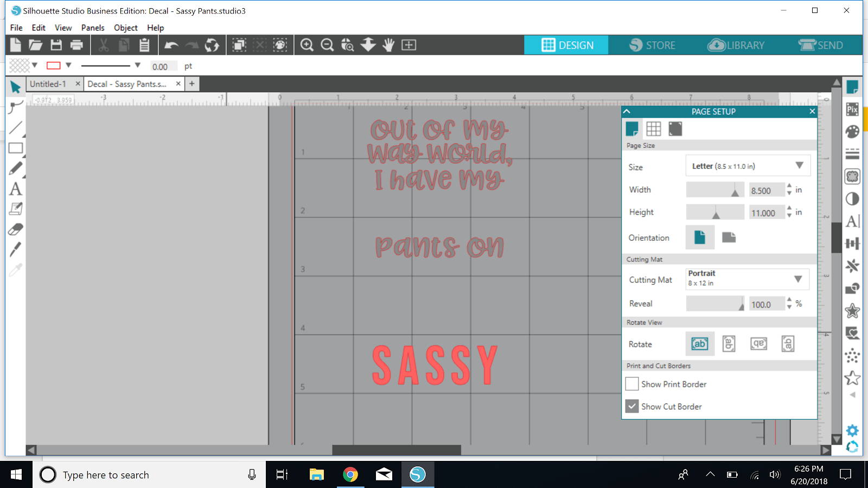Image resolution: width=868 pixels, height=488 pixels.
Task: Open Chrome from the taskbar
Action: coord(350,475)
